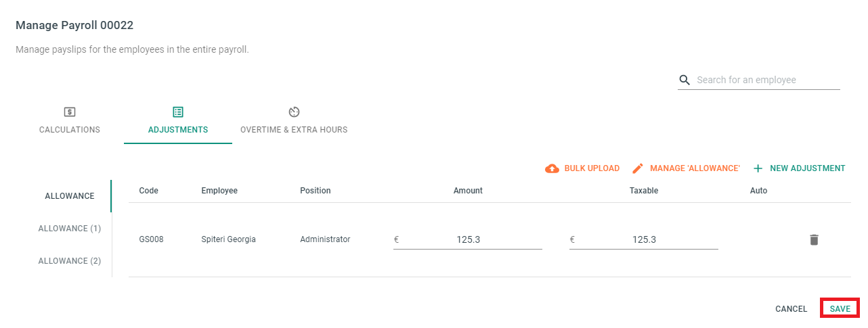Screen dimensions: 868x328
Task: Select the Adjustments tab
Action: (178, 120)
